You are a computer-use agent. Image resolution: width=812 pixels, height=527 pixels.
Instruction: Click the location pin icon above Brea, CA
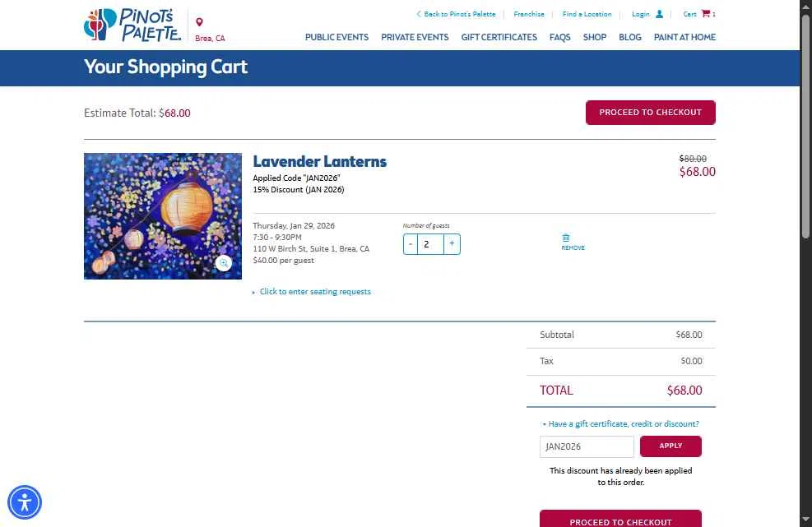coord(199,21)
